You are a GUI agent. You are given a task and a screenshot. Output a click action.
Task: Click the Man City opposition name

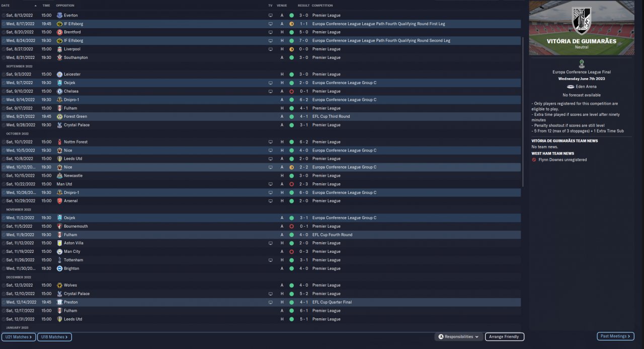72,251
